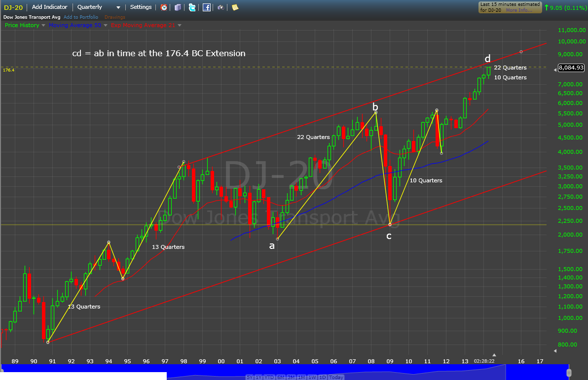This screenshot has height=380, width=588.
Task: Expand Price History dropdown arrow
Action: [x=43, y=26]
